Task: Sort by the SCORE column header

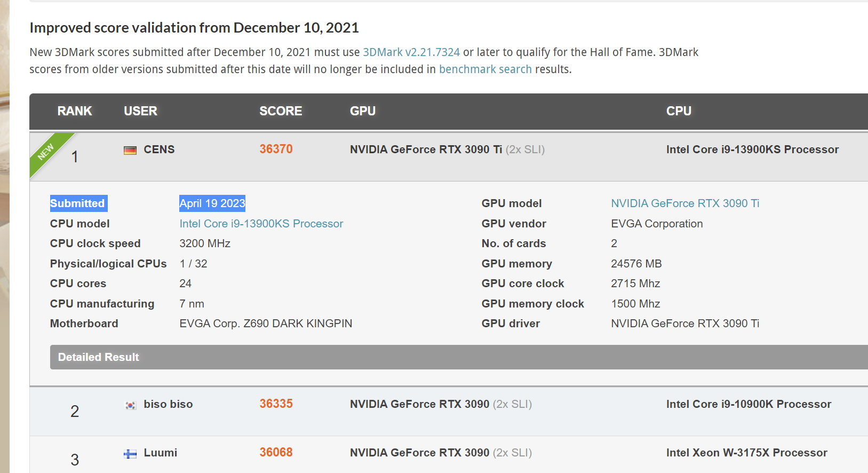Action: pyautogui.click(x=280, y=111)
